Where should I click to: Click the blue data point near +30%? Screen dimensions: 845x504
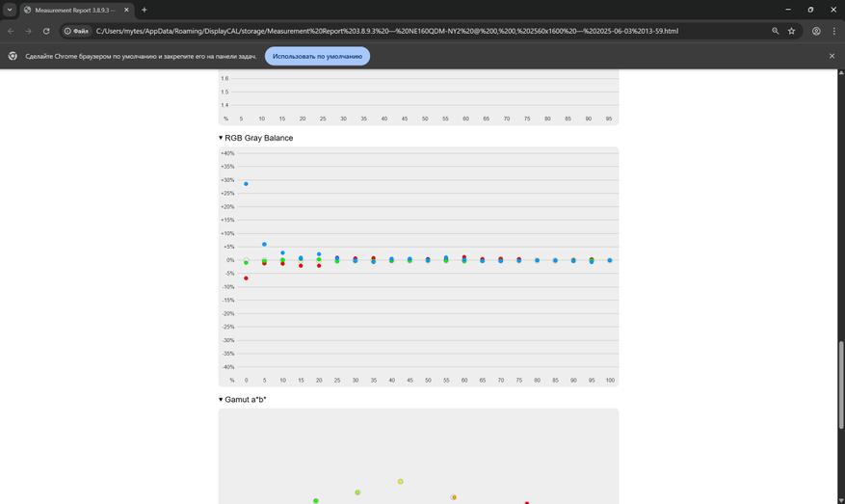247,184
